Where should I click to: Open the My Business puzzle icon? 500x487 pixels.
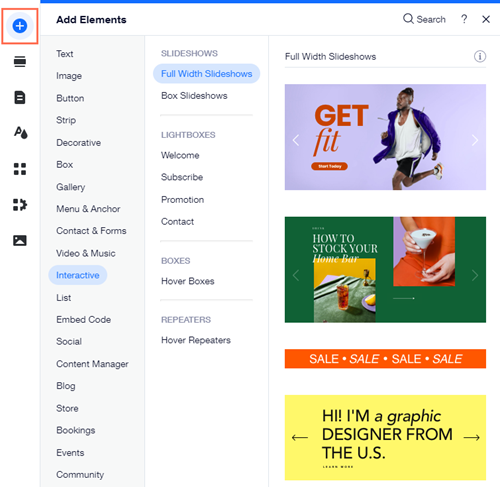(x=20, y=205)
